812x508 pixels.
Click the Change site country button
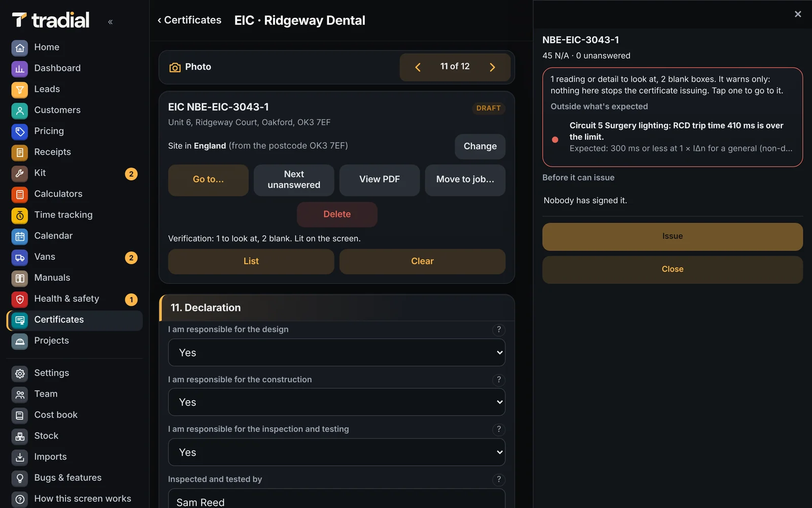point(480,146)
